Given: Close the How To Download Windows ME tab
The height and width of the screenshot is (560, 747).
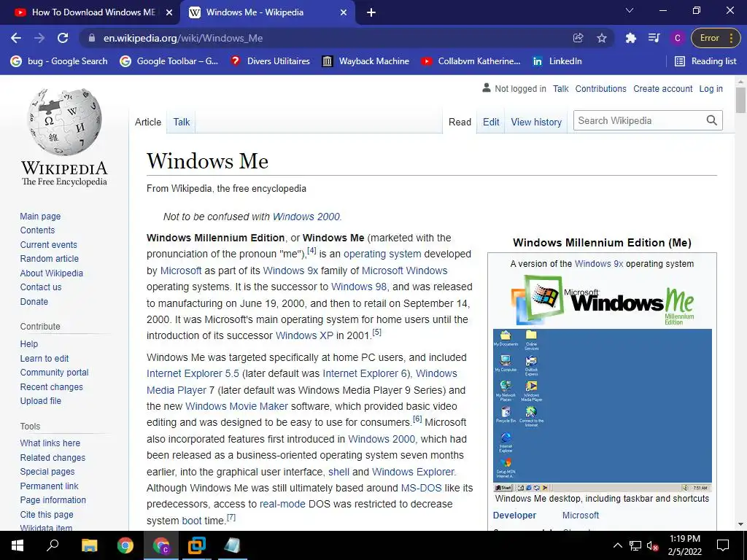Looking at the screenshot, I should pyautogui.click(x=169, y=12).
